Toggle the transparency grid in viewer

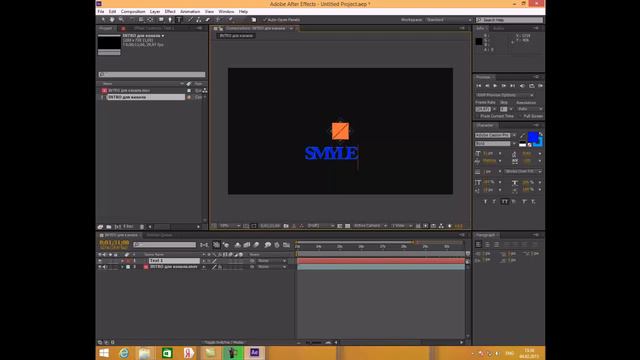(347, 226)
